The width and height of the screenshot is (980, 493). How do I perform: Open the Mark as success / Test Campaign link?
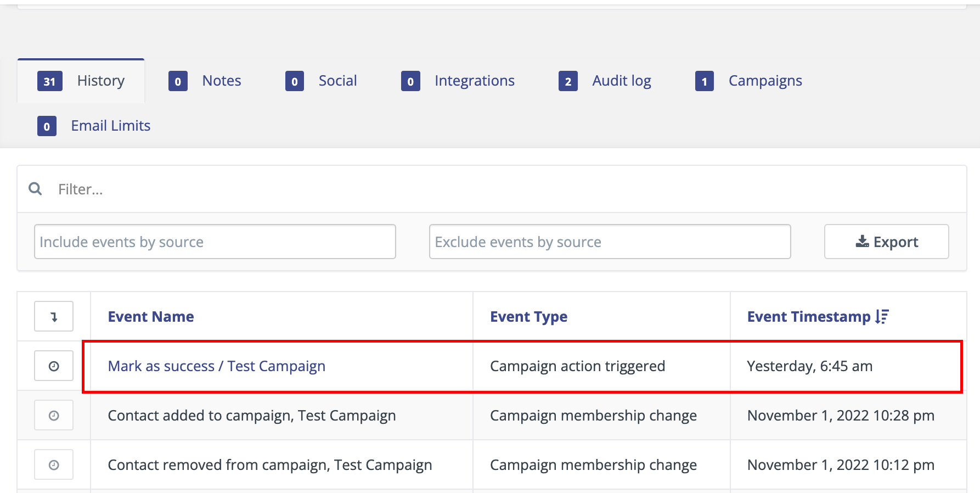click(216, 366)
